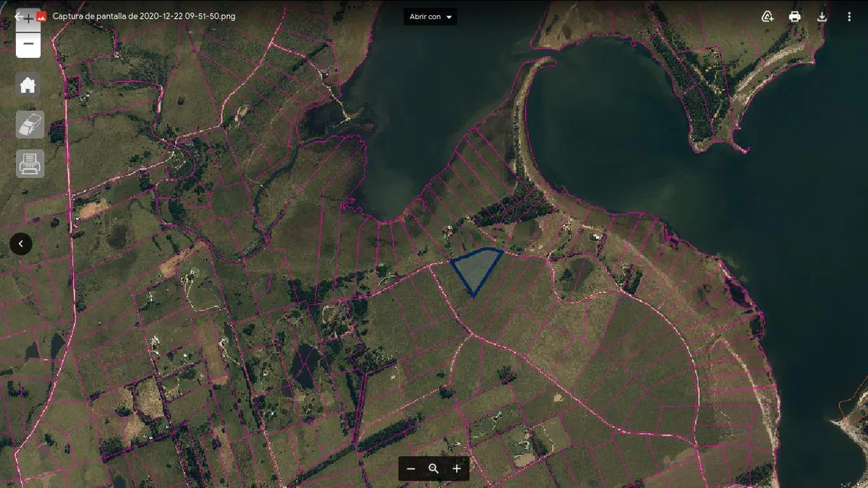Go to previous file with left chevron
868x488 pixels.
[x=21, y=244]
